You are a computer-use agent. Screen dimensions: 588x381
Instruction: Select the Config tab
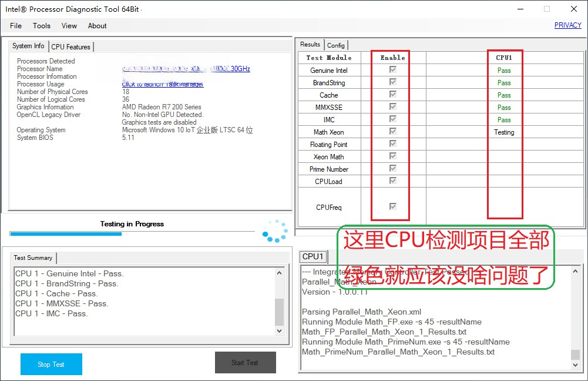[336, 45]
